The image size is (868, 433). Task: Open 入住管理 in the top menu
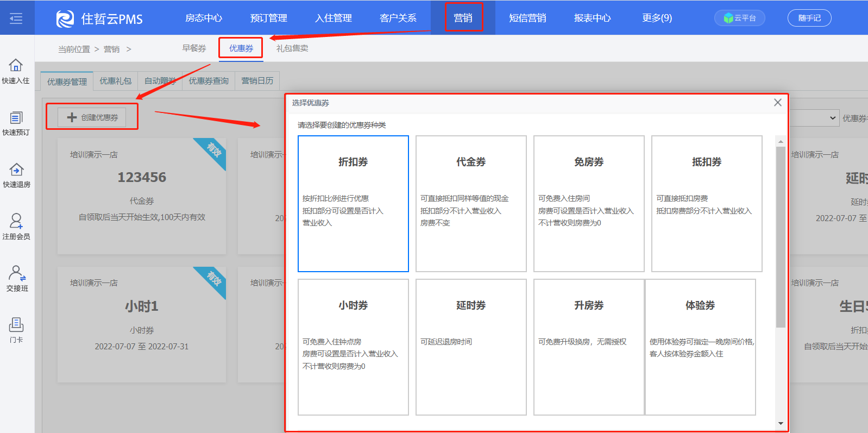(334, 18)
